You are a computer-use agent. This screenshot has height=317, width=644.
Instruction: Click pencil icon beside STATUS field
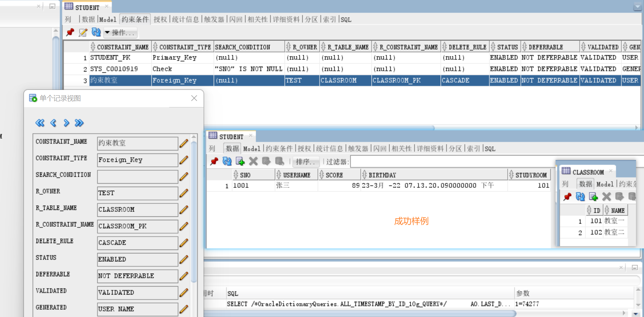pyautogui.click(x=184, y=259)
